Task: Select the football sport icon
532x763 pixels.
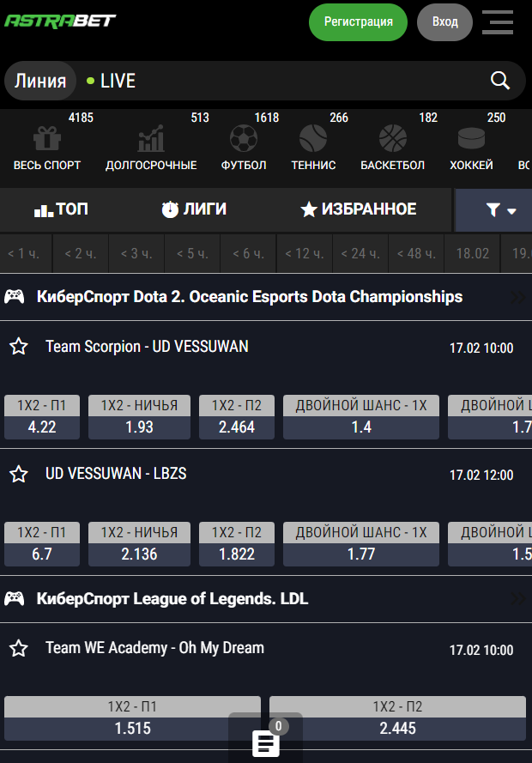Action: pyautogui.click(x=244, y=139)
